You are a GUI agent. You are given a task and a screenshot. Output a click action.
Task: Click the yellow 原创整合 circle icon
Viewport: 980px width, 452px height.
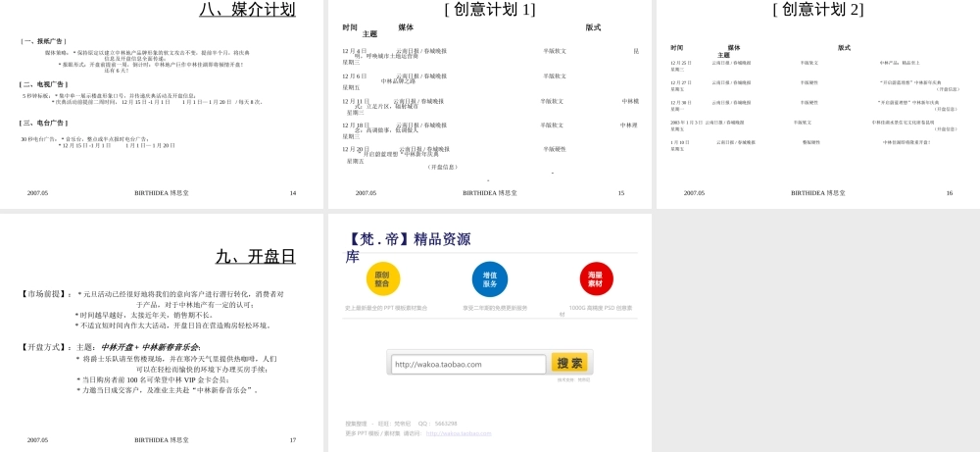pyautogui.click(x=383, y=278)
